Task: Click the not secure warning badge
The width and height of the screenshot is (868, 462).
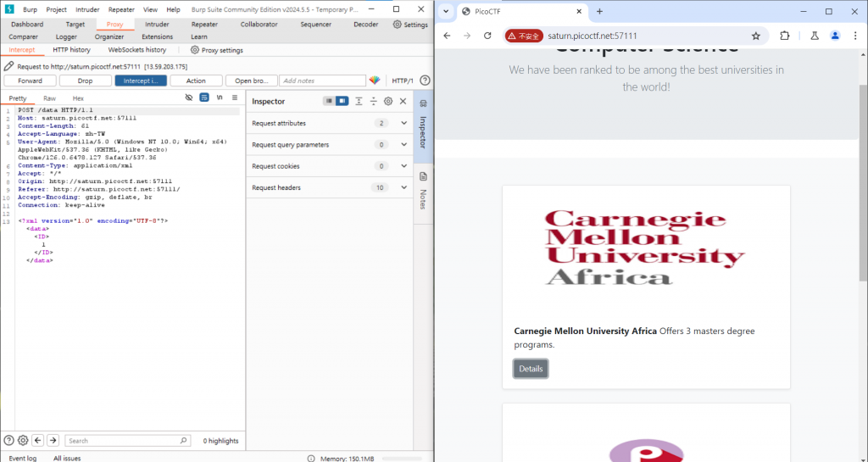Action: coord(524,36)
